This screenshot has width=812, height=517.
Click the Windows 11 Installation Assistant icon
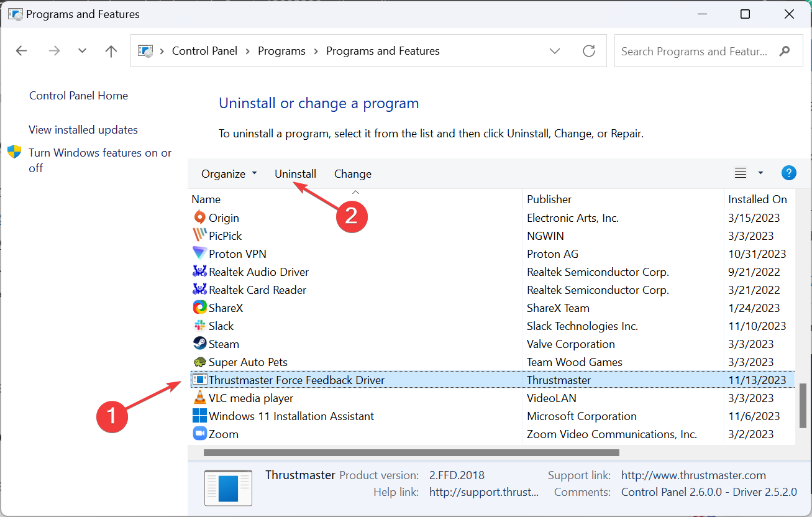click(199, 416)
